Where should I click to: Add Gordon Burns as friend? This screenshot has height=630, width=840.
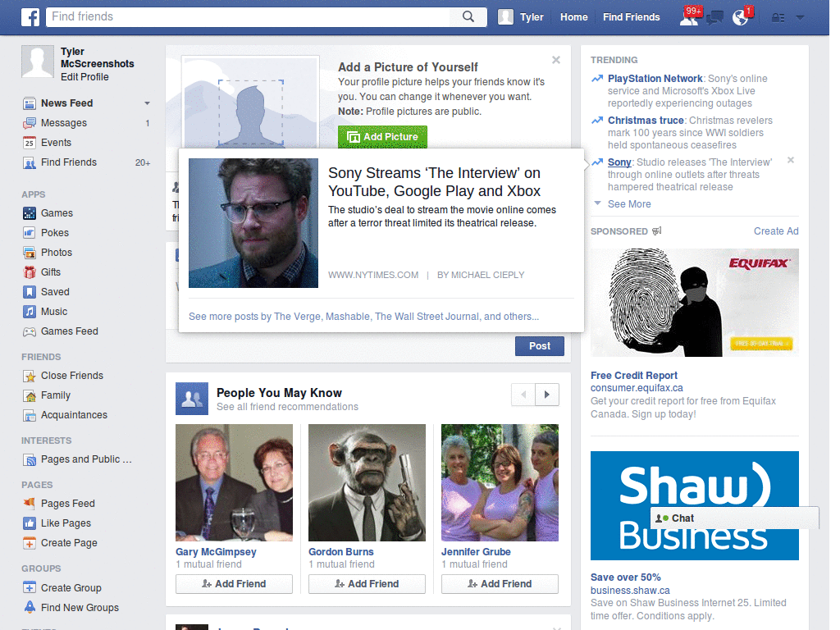point(367,584)
